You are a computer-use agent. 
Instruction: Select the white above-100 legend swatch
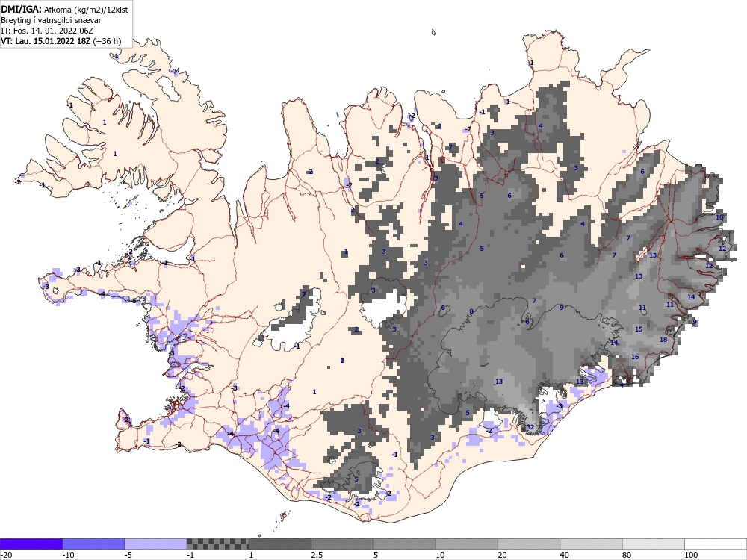tap(716, 544)
